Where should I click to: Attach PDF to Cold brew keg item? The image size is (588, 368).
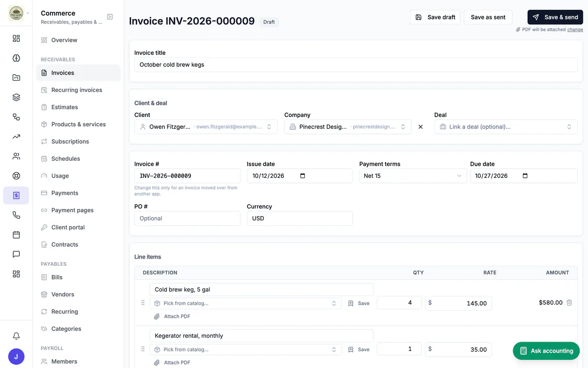point(172,316)
